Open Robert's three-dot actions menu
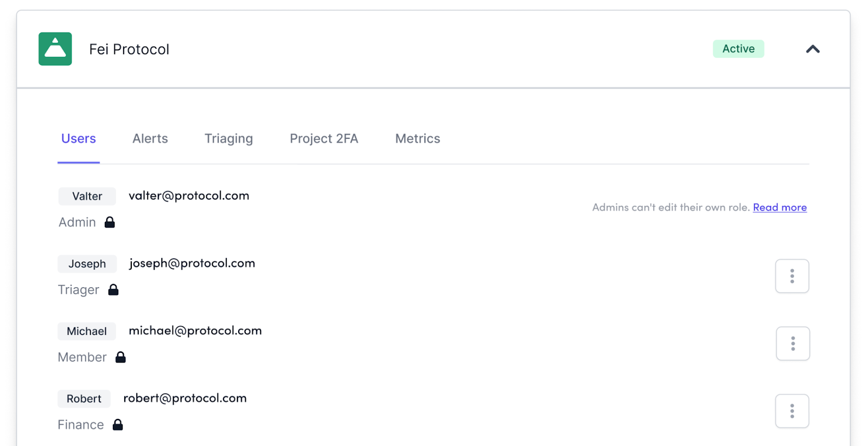This screenshot has height=446, width=868. (792, 411)
